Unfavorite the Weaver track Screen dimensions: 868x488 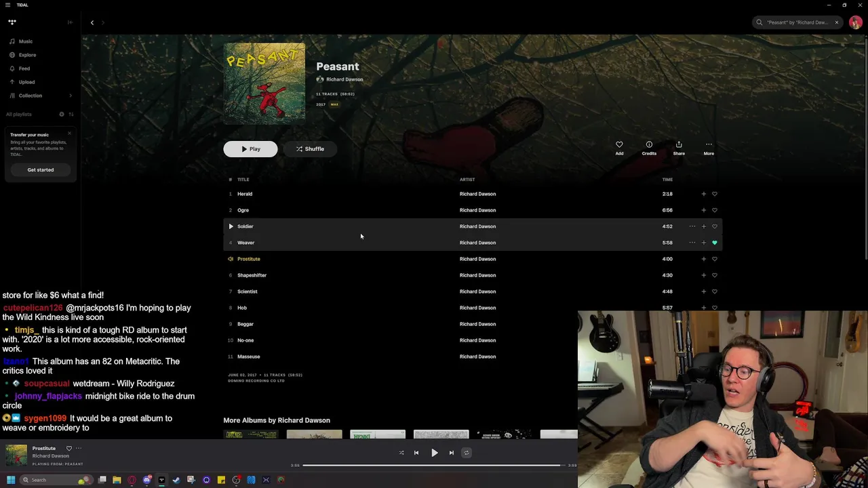point(715,243)
